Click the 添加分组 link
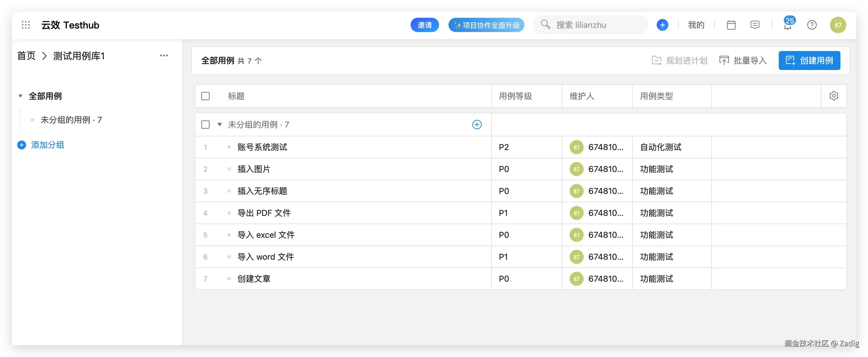868x357 pixels. [47, 145]
